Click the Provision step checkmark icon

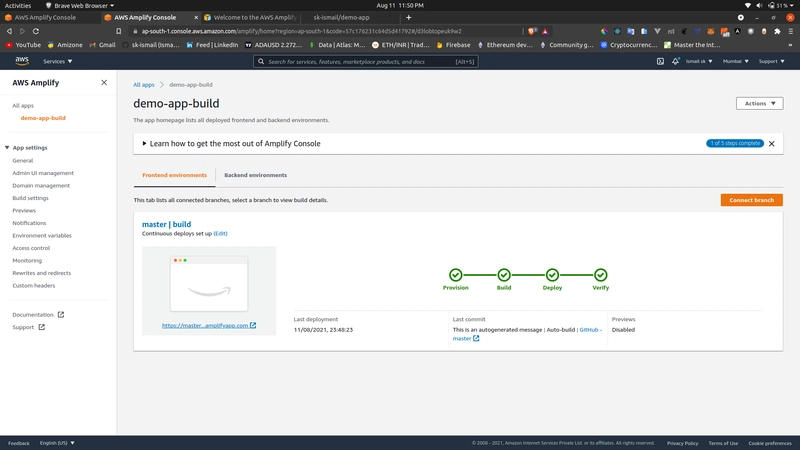[455, 275]
